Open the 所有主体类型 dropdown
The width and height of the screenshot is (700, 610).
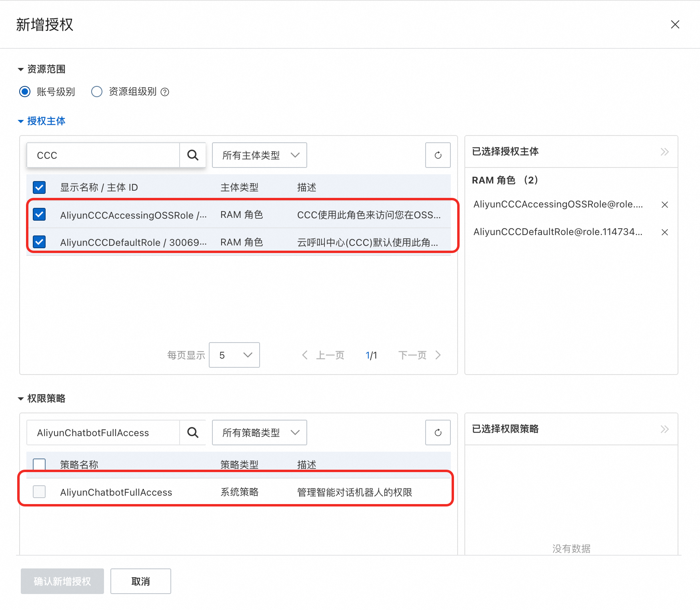pyautogui.click(x=260, y=155)
